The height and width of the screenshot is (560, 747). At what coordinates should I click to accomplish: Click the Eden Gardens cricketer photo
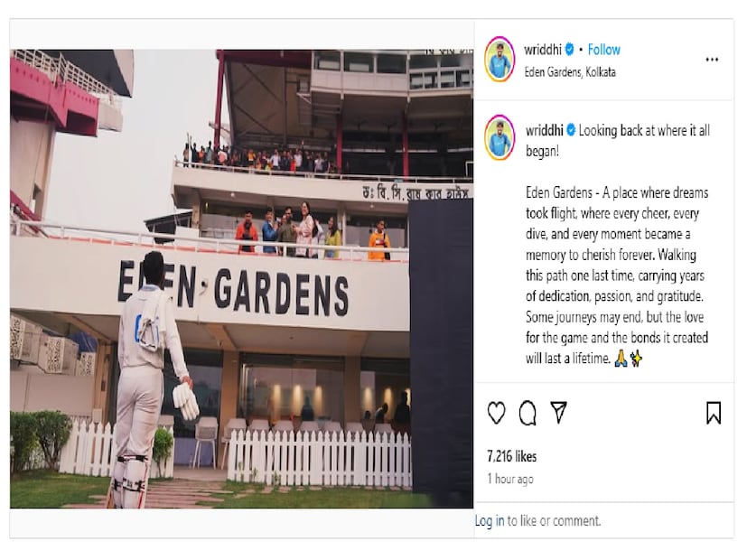(x=241, y=279)
